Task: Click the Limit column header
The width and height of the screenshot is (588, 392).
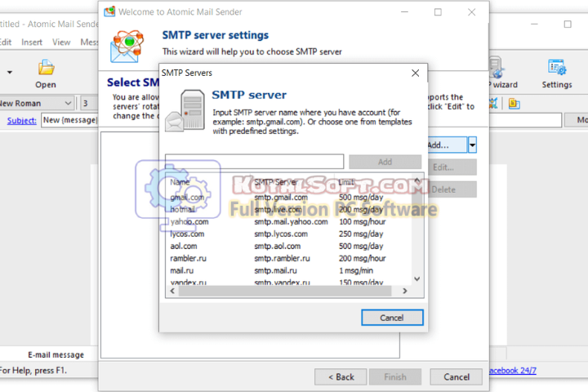Action: [345, 182]
